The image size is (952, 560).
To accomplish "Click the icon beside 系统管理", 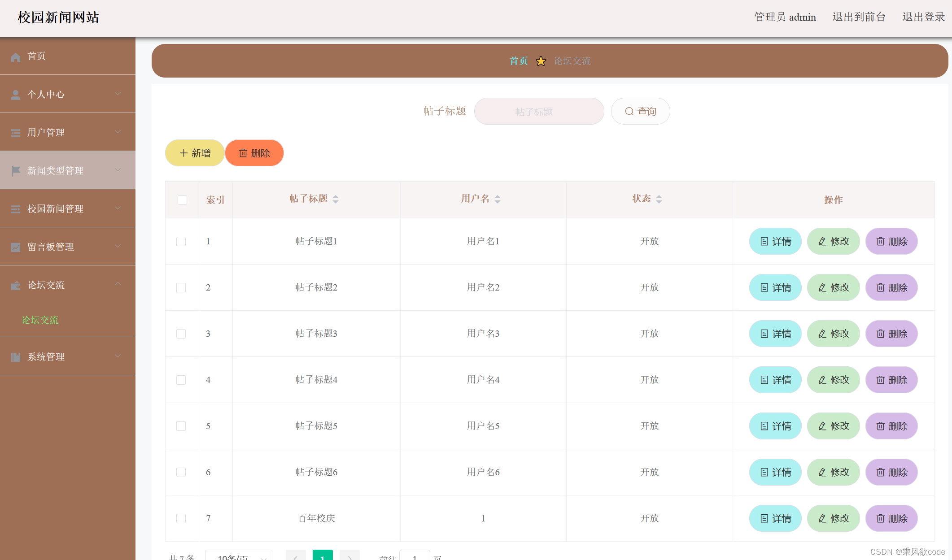I will click(16, 357).
